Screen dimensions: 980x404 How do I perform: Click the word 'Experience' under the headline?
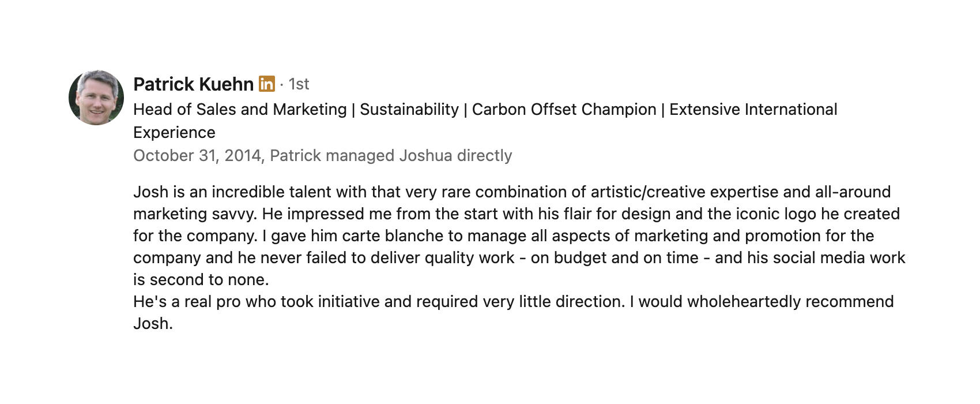[x=174, y=133]
